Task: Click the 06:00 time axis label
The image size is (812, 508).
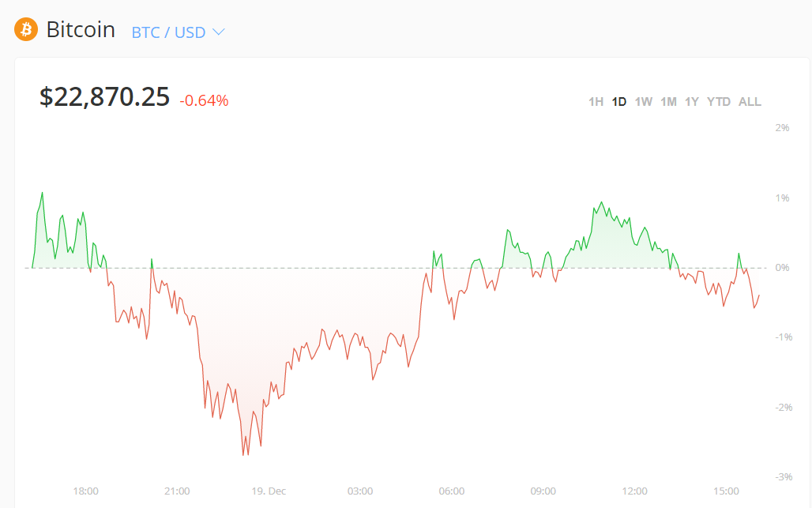Action: (x=452, y=491)
